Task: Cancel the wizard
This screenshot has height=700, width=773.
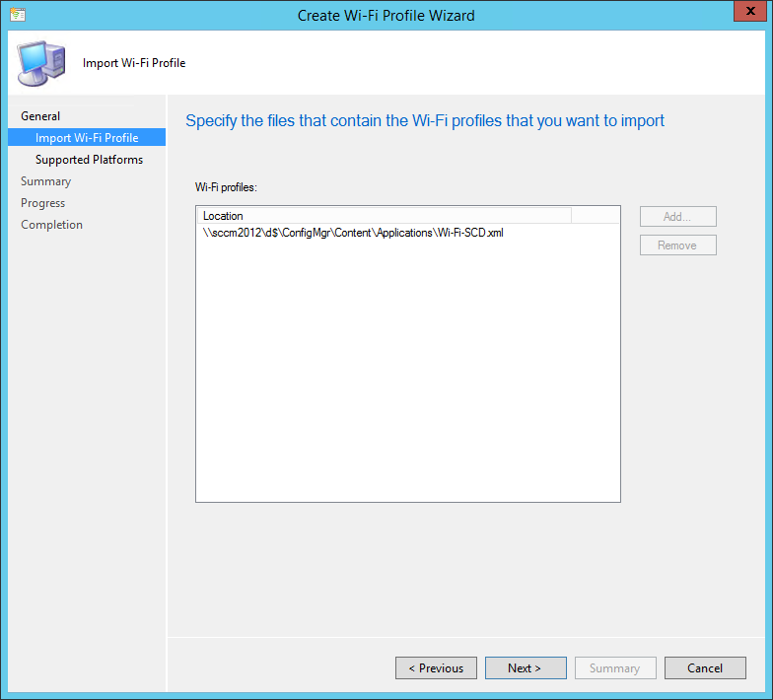Action: [705, 668]
